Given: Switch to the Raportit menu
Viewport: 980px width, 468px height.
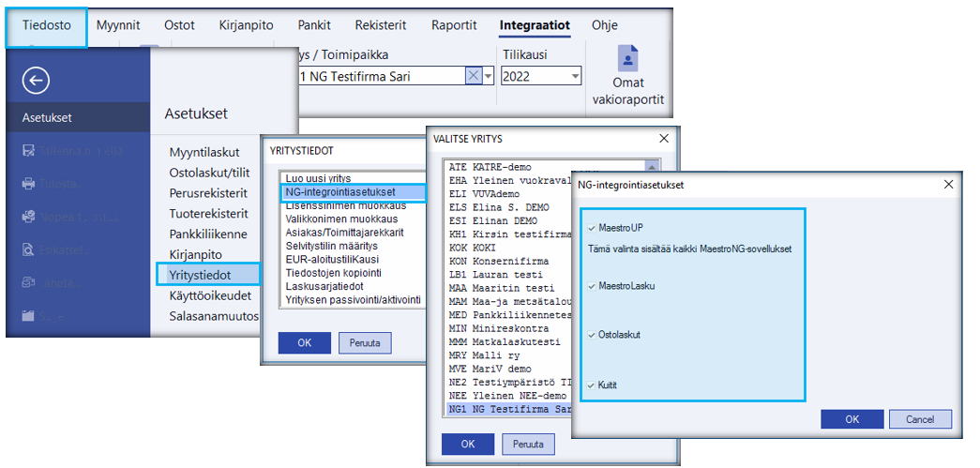Looking at the screenshot, I should click(454, 26).
